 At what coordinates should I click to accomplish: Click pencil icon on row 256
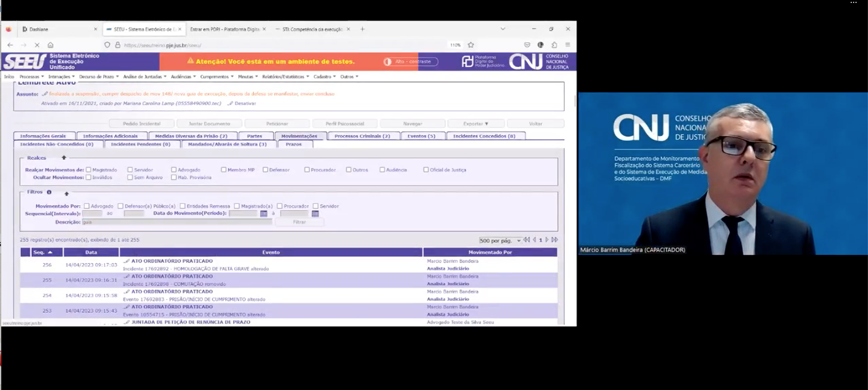[126, 261]
